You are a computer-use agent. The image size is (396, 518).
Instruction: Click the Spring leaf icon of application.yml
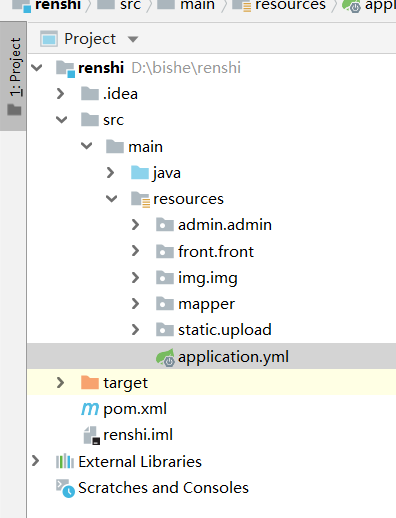click(165, 357)
